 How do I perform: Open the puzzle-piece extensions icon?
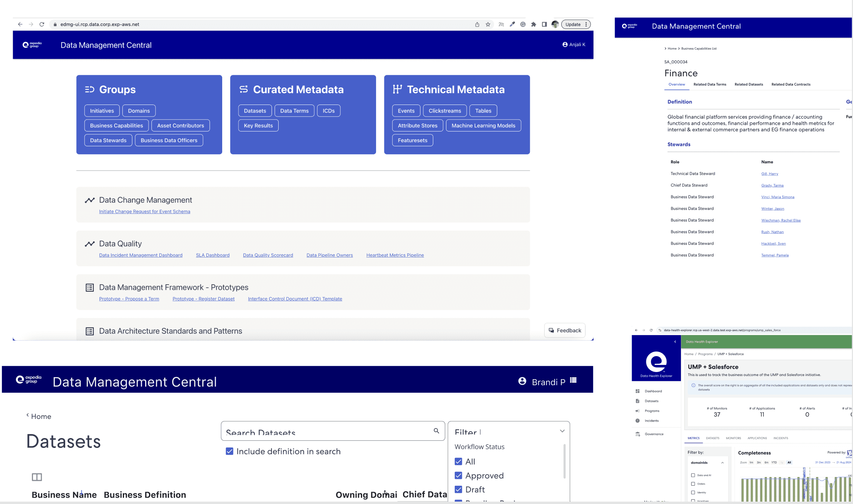click(x=534, y=24)
